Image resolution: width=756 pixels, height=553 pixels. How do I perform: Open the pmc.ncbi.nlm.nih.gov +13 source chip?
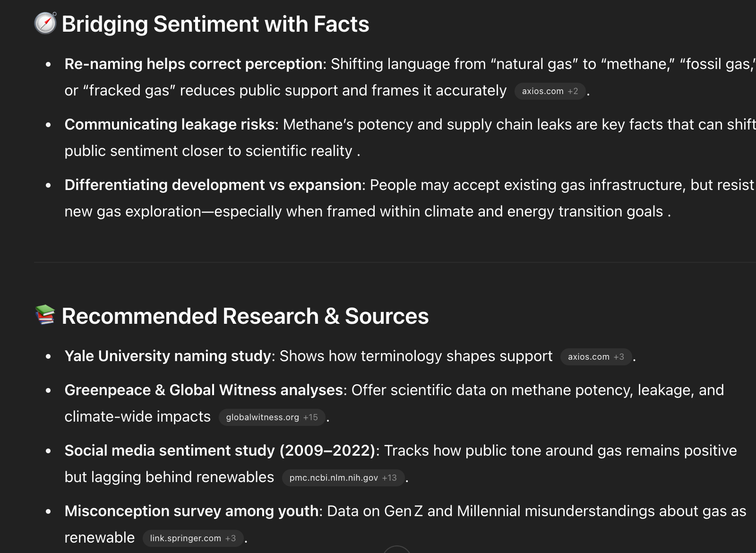343,478
